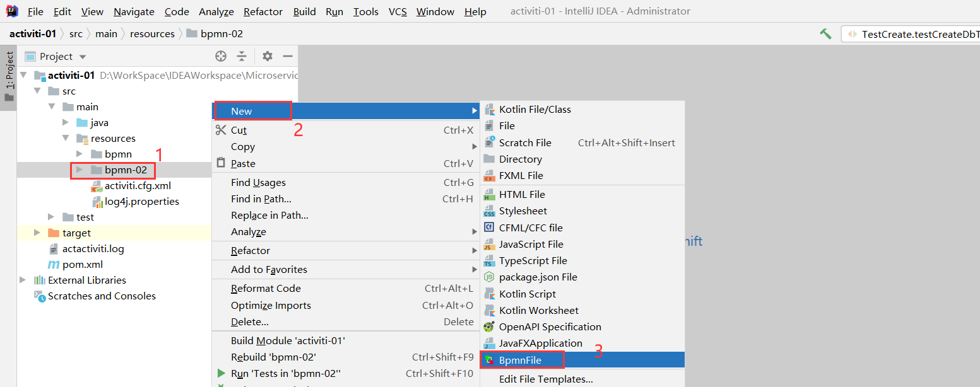This screenshot has height=387, width=980.
Task: Hide the Project panel with minus icon
Action: pos(288,56)
